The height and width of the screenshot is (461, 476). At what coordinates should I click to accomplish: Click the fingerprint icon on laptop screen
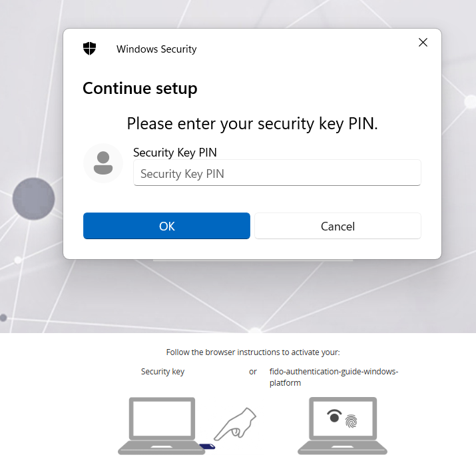click(351, 420)
